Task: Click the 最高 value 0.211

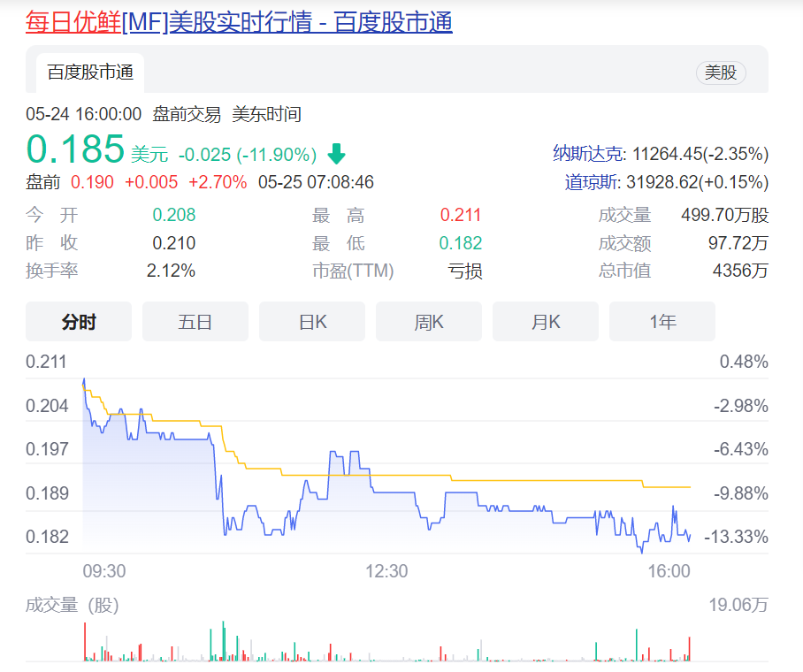Action: [x=461, y=215]
